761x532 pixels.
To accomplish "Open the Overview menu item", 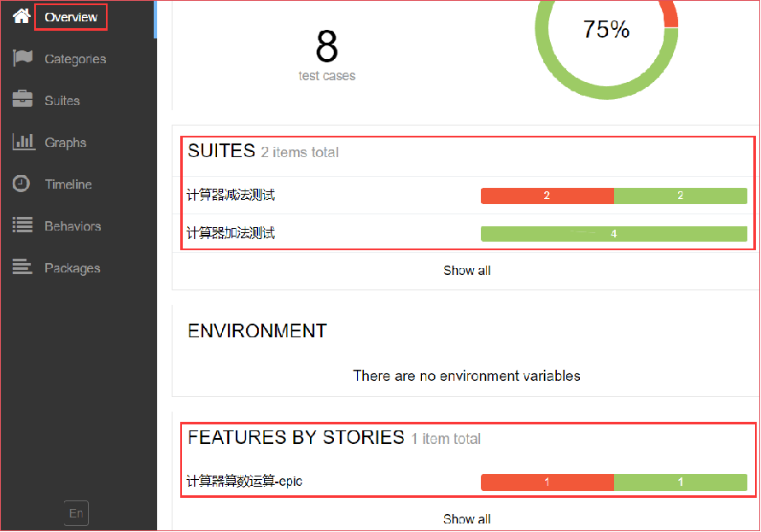I will tap(71, 17).
